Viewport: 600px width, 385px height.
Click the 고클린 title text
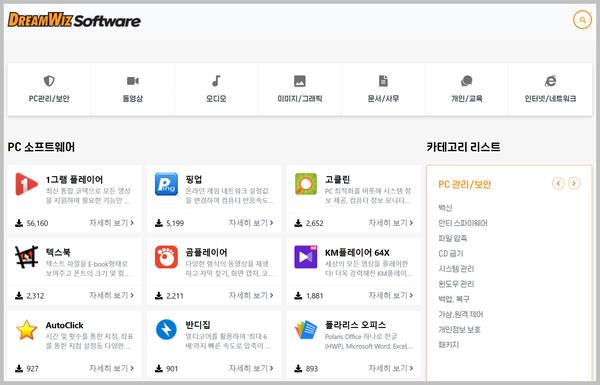pos(337,179)
